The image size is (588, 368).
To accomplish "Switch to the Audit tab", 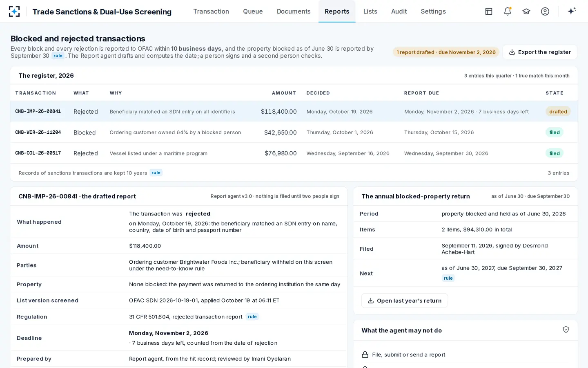I will coord(399,11).
